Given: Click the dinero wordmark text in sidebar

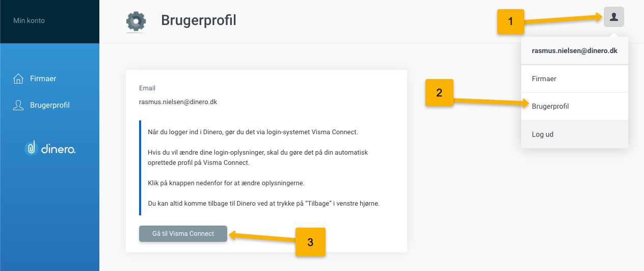Looking at the screenshot, I should pyautogui.click(x=58, y=149).
